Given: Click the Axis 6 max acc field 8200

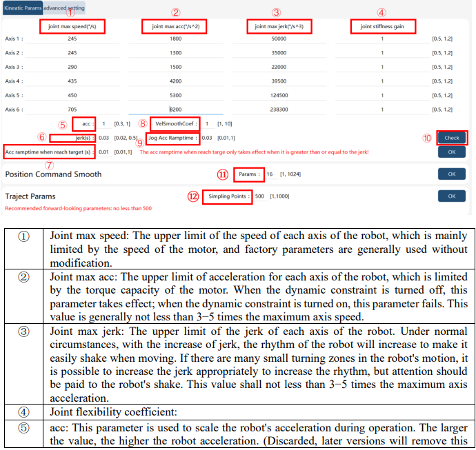Looking at the screenshot, I should 176,110.
